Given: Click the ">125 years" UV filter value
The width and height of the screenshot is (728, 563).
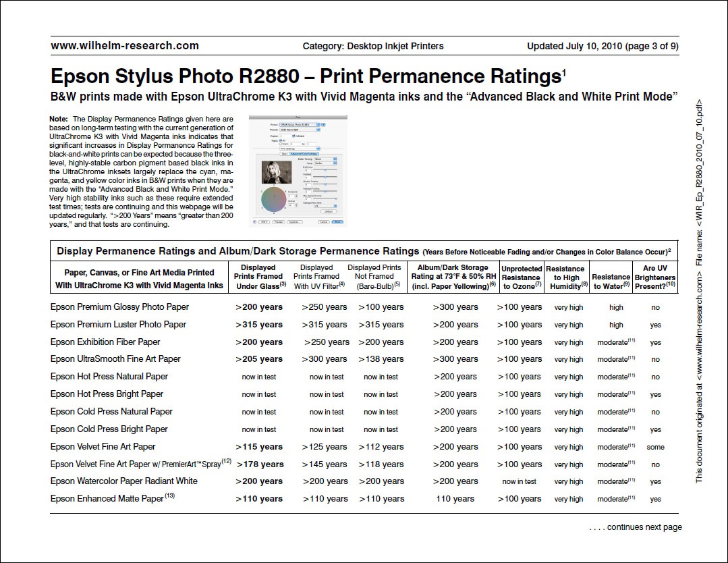Looking at the screenshot, I should click(325, 447).
